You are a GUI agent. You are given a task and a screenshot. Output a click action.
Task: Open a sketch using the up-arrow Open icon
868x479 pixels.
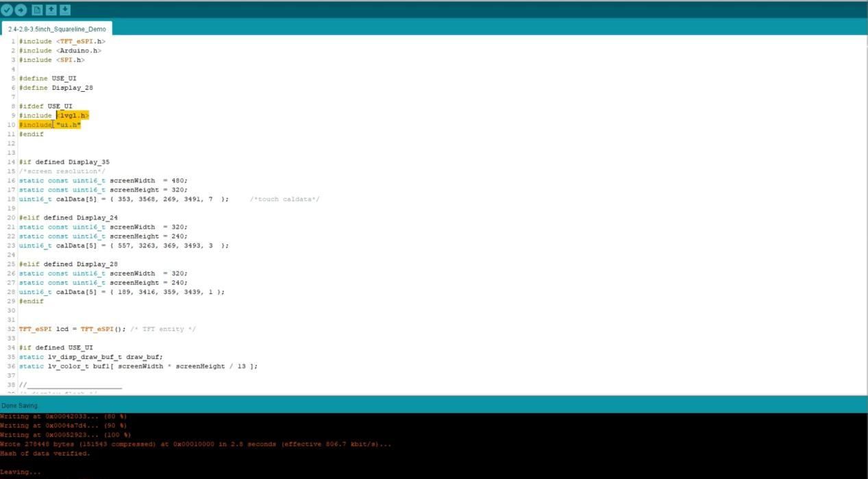coord(50,10)
